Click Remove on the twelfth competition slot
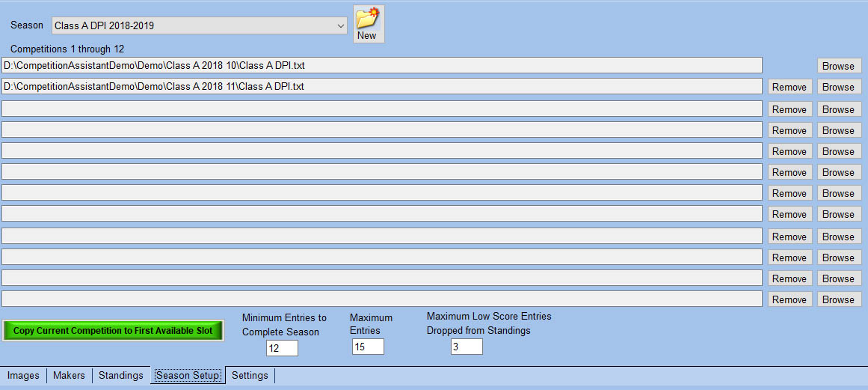Image resolution: width=868 pixels, height=390 pixels. pos(789,299)
